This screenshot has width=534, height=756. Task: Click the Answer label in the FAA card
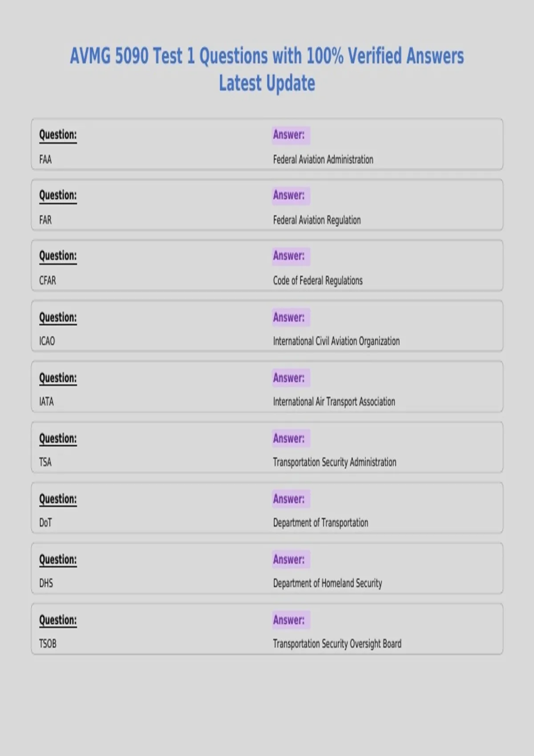pos(289,135)
